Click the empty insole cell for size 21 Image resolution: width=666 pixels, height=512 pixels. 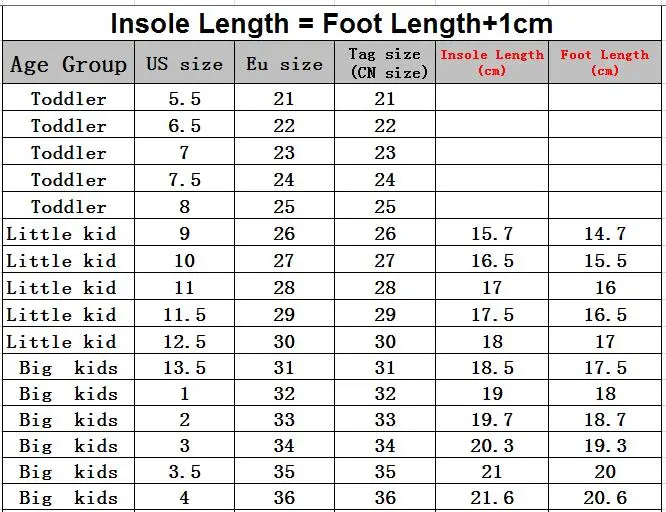coord(492,97)
